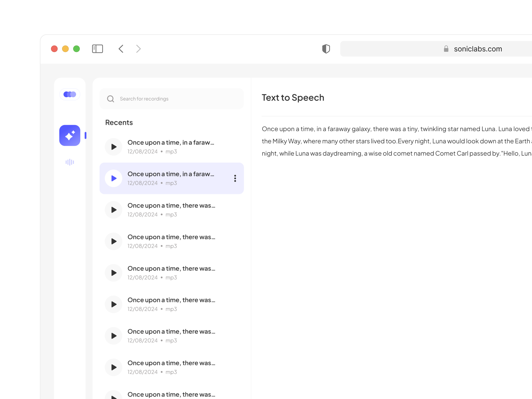532x399 pixels.
Task: Select the Text to Speech heading
Action: tap(293, 97)
